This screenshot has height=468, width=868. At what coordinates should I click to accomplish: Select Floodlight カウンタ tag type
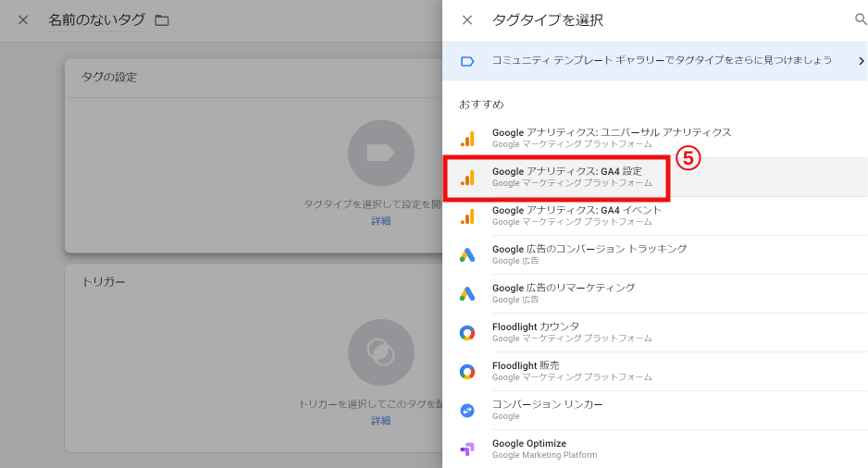pos(655,332)
